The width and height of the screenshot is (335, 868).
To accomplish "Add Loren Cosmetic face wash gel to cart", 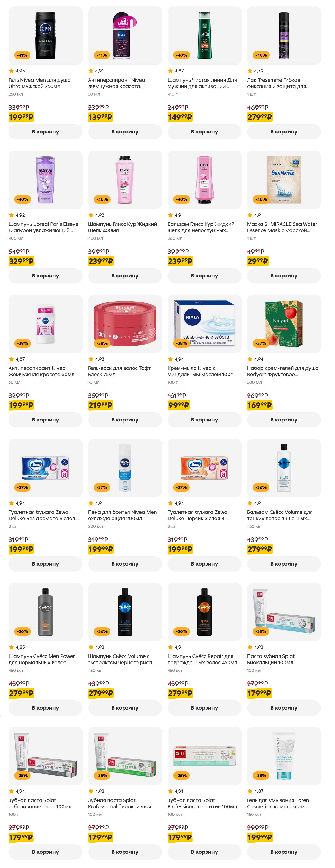I will (284, 852).
